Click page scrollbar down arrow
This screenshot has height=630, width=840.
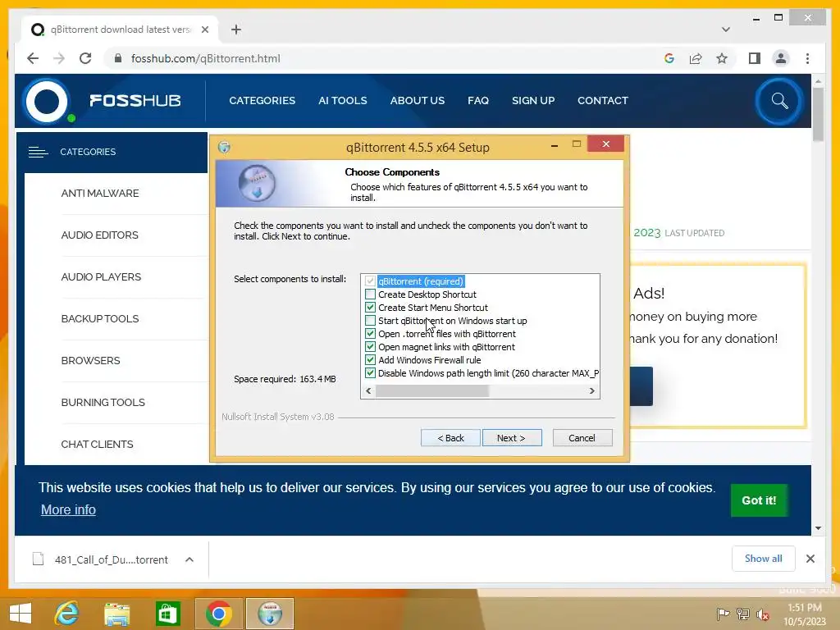(818, 528)
